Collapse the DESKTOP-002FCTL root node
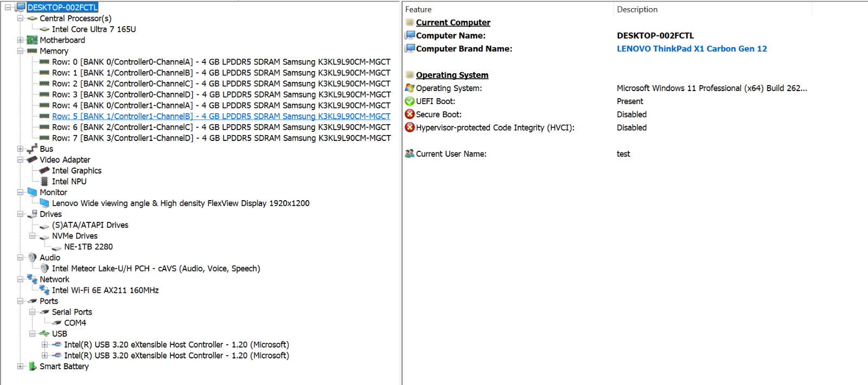 click(8, 8)
